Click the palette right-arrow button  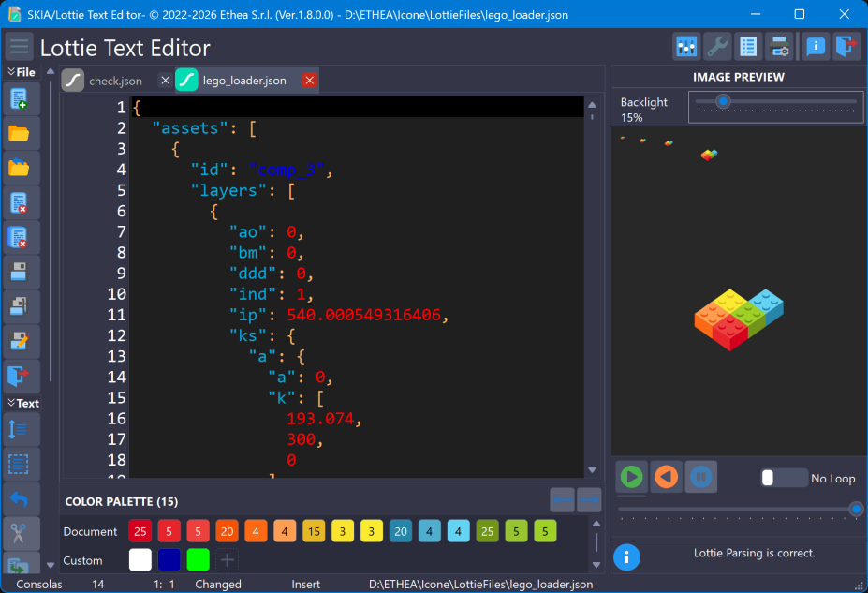[589, 500]
